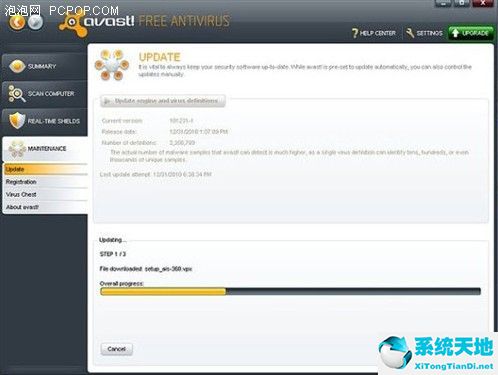Select the Maintenance section
The width and height of the screenshot is (498, 375).
pos(45,149)
